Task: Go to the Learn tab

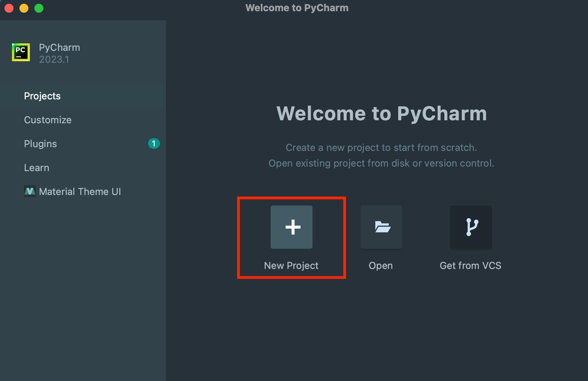Action: coord(83,168)
